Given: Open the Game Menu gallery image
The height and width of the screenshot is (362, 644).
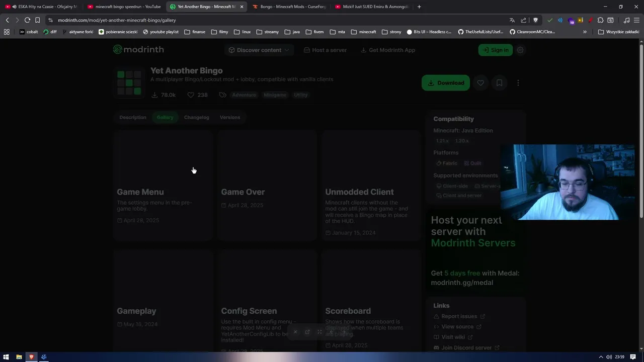Looking at the screenshot, I should (x=163, y=157).
